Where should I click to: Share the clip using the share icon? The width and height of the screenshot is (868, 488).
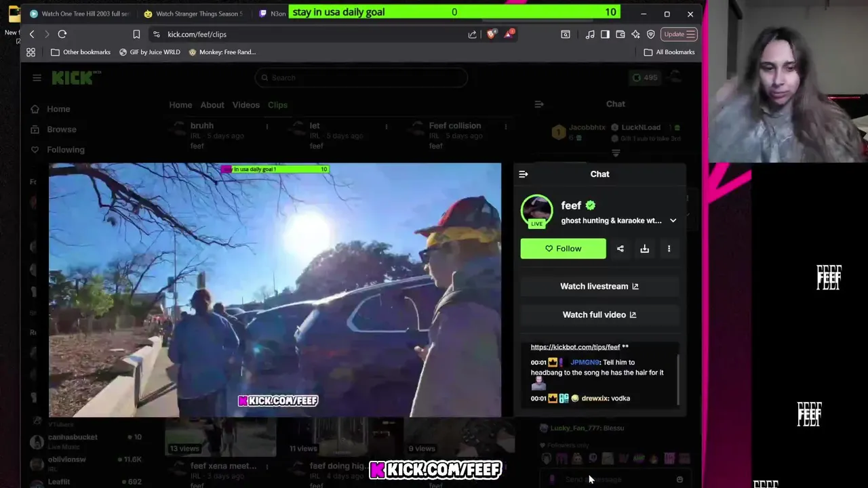coord(620,249)
